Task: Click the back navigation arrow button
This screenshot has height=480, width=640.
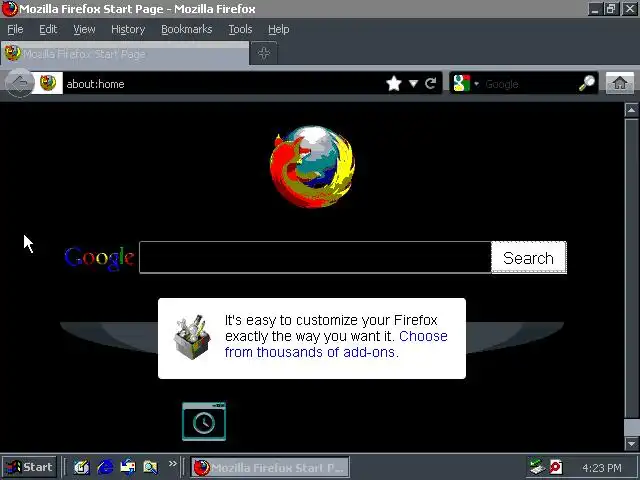Action: tap(20, 83)
